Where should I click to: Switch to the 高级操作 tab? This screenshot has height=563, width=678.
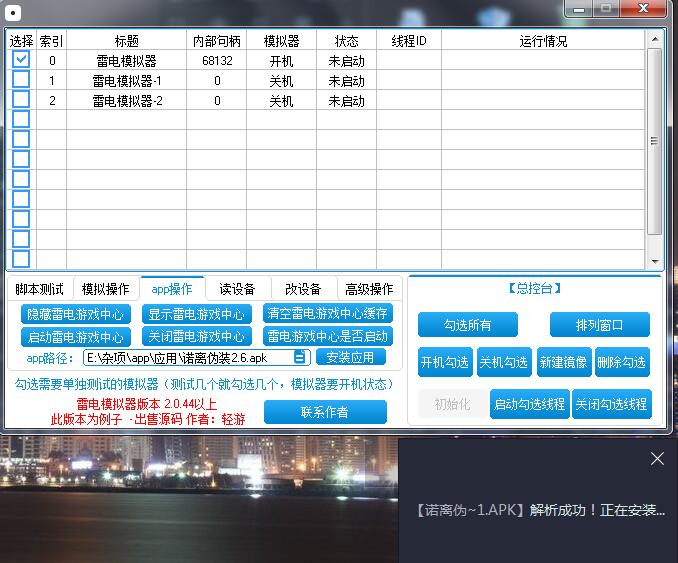pos(369,289)
